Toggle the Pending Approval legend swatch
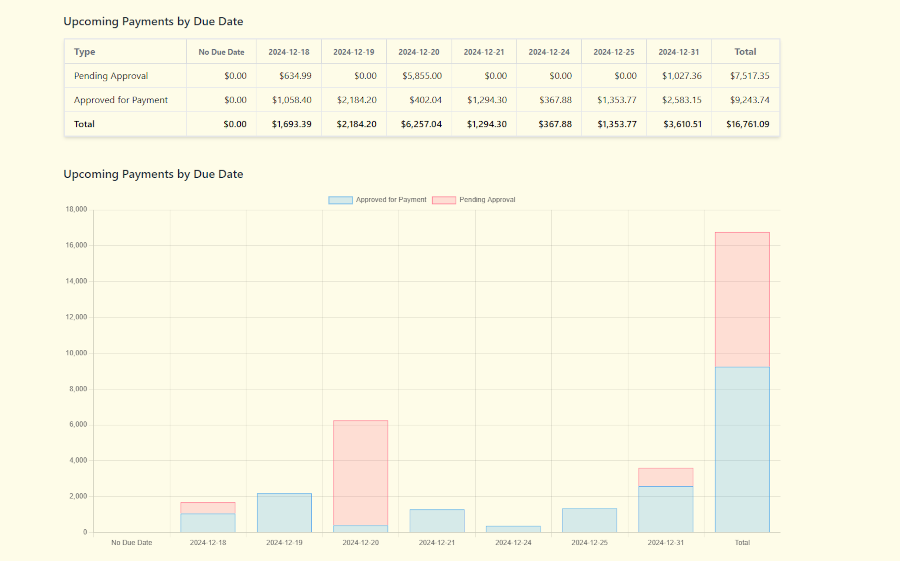The width and height of the screenshot is (900, 561). click(x=444, y=200)
